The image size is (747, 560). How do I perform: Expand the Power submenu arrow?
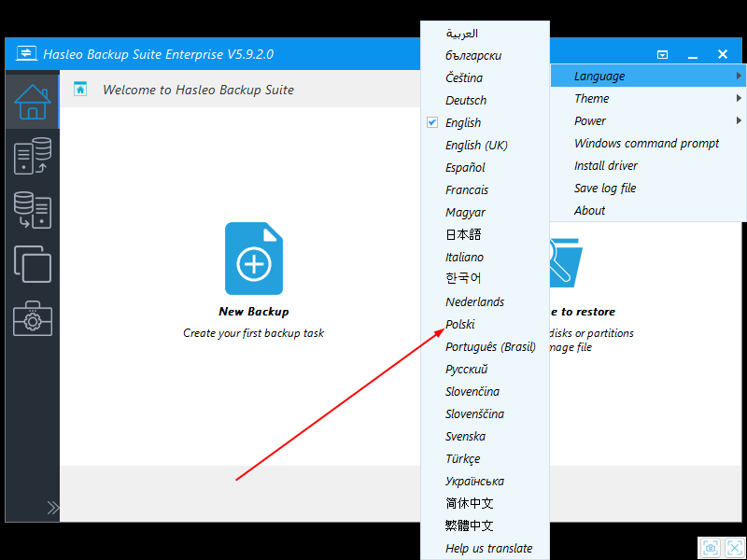tap(739, 120)
